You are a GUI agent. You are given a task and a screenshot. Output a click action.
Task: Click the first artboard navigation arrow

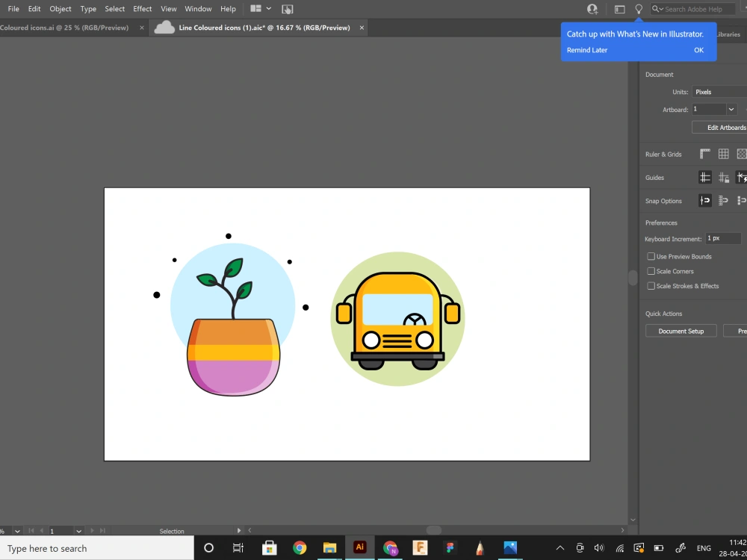coord(31,530)
